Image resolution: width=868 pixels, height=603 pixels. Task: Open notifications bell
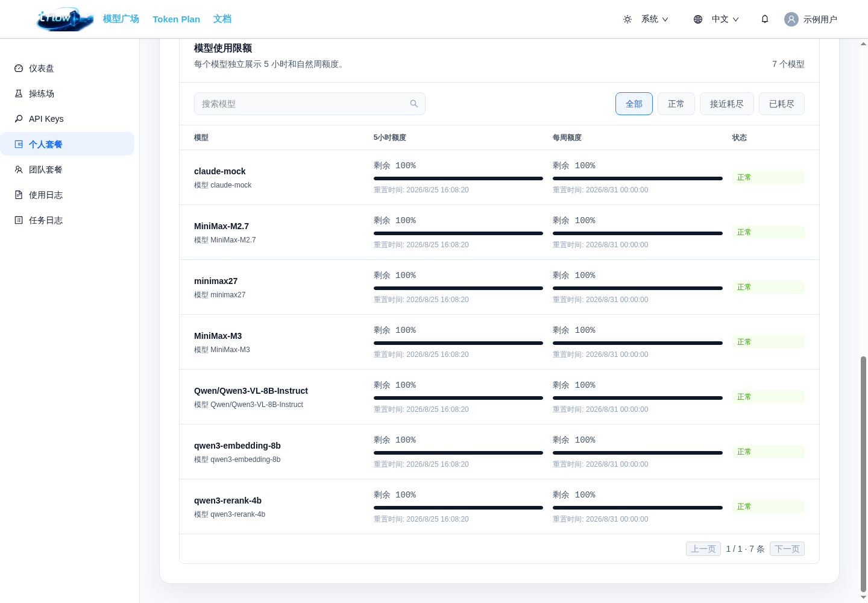(765, 19)
